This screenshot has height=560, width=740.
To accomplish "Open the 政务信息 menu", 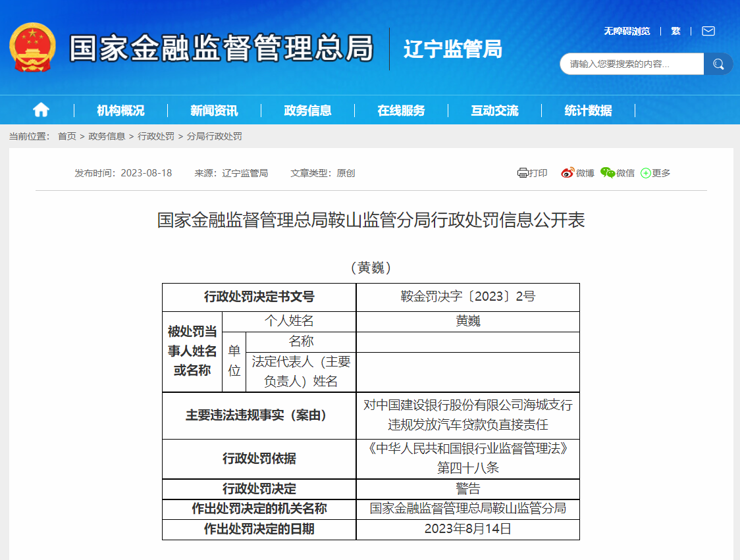I will pos(307,111).
